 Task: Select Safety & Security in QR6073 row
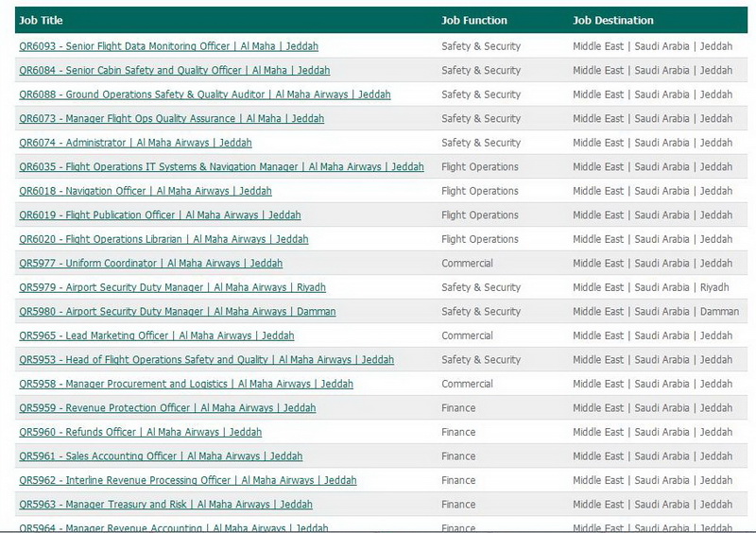pos(481,119)
